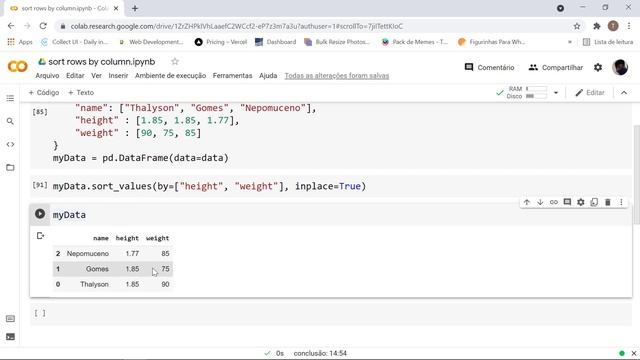Bookmark page star in address bar
This screenshot has width=640, height=360.
(576, 26)
